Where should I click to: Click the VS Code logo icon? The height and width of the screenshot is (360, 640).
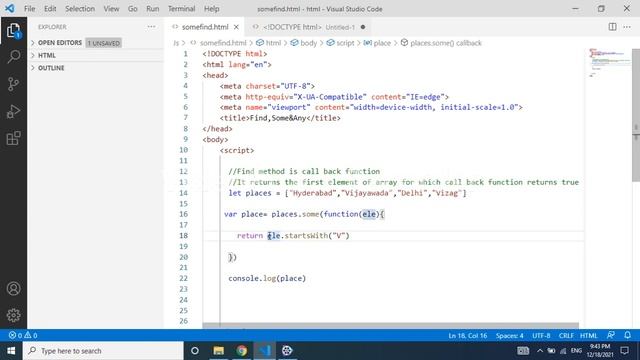point(9,8)
